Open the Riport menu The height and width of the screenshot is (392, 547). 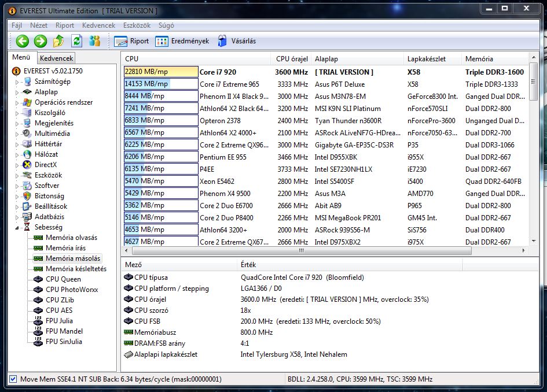[x=64, y=25]
